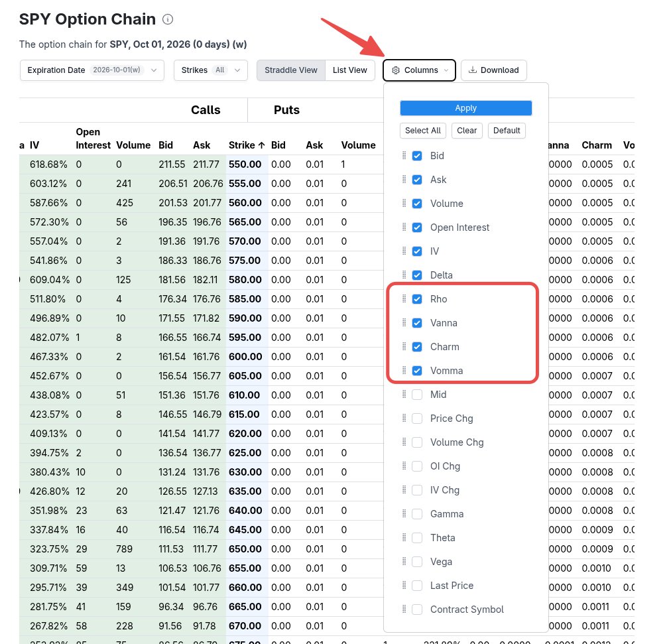Click the drag handle beside Vomma
671x644 pixels.
(x=404, y=370)
